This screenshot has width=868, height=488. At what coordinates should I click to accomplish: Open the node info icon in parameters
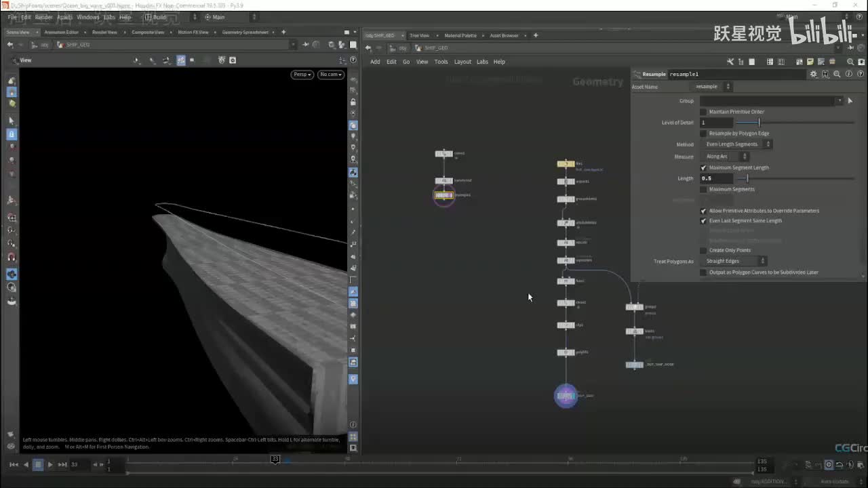click(x=848, y=74)
